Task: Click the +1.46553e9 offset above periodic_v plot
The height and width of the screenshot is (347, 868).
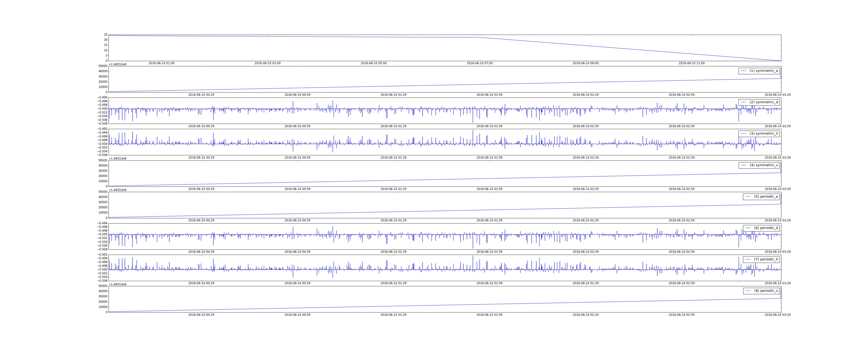Action: pyautogui.click(x=118, y=284)
